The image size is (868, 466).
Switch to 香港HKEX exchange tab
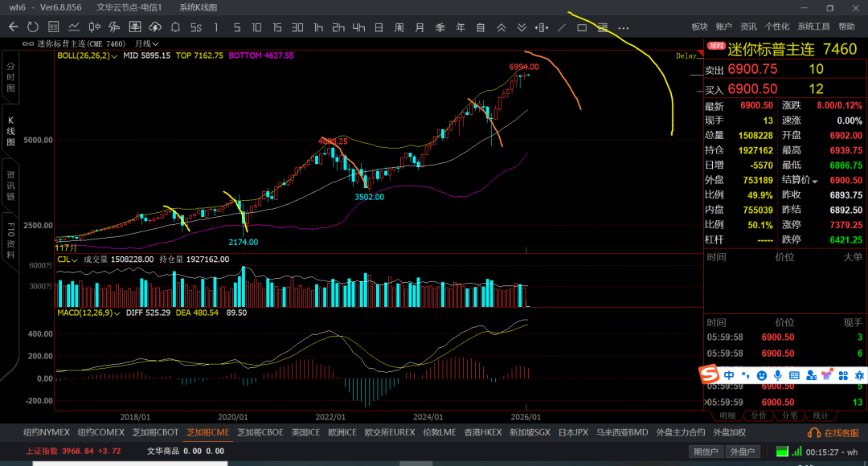[x=483, y=433]
